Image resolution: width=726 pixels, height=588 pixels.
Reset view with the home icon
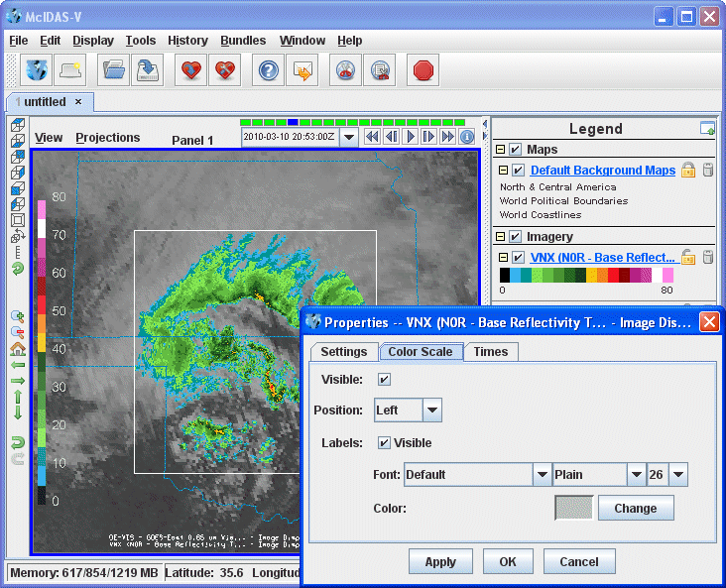click(x=18, y=349)
